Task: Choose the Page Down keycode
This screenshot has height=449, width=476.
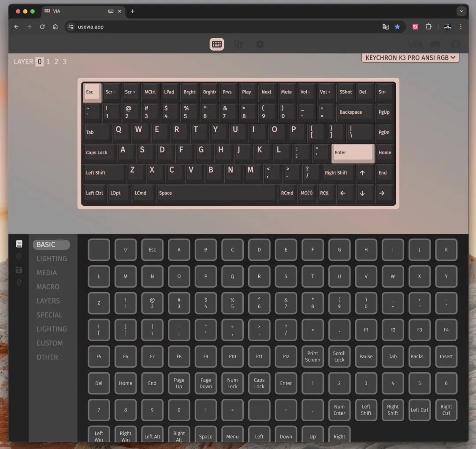Action: 205,383
